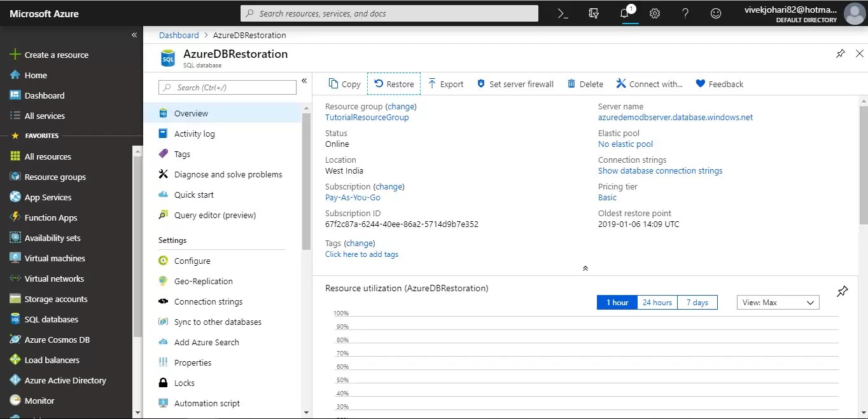The image size is (868, 419).
Task: Select the 7 days time range
Action: coord(697,303)
